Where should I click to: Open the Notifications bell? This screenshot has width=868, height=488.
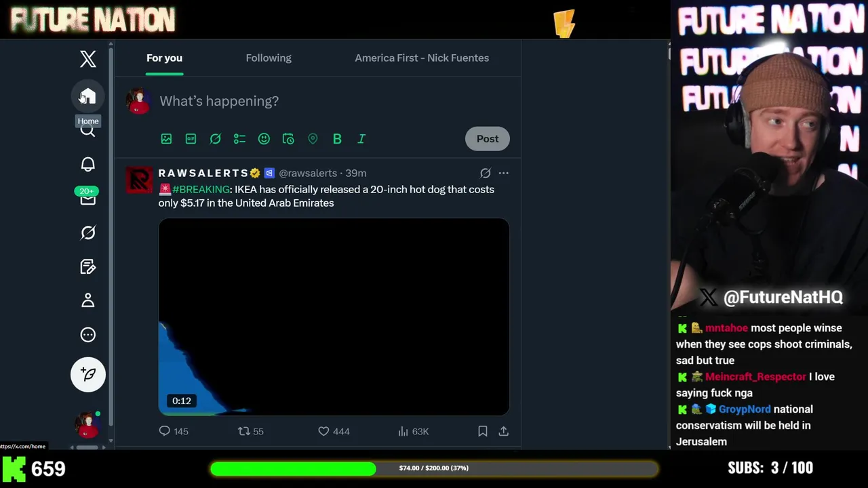88,165
